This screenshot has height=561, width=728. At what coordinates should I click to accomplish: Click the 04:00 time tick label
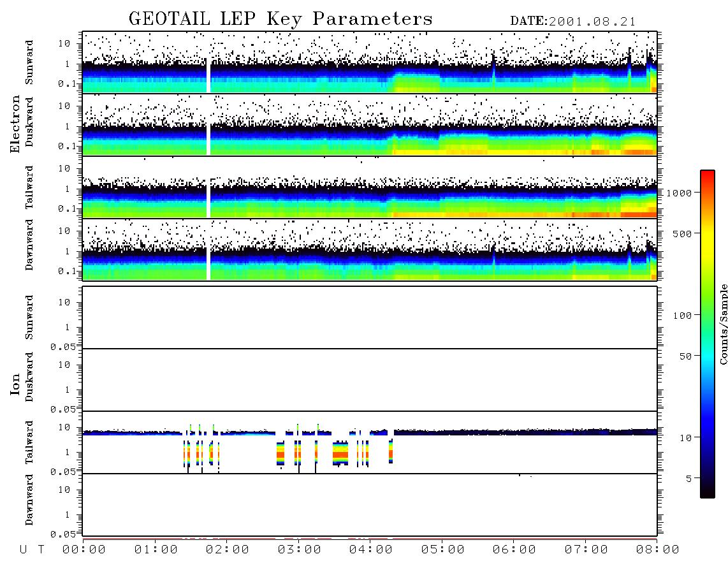[370, 550]
